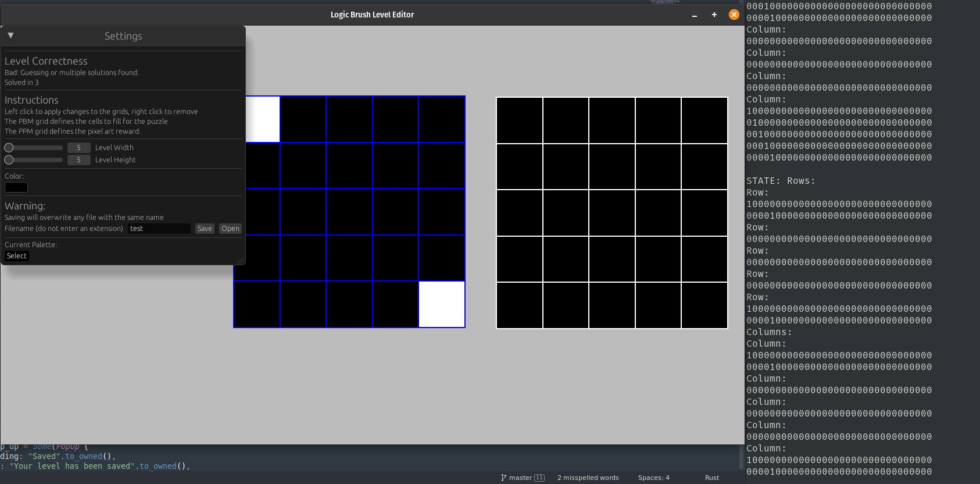Select the Rust language mode indicator

(x=711, y=478)
